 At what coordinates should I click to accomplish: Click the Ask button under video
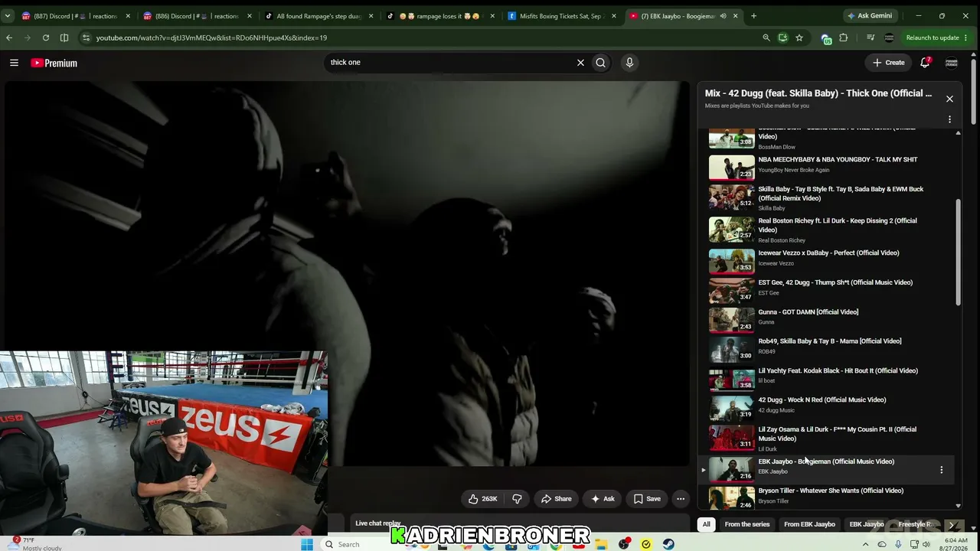[603, 499]
